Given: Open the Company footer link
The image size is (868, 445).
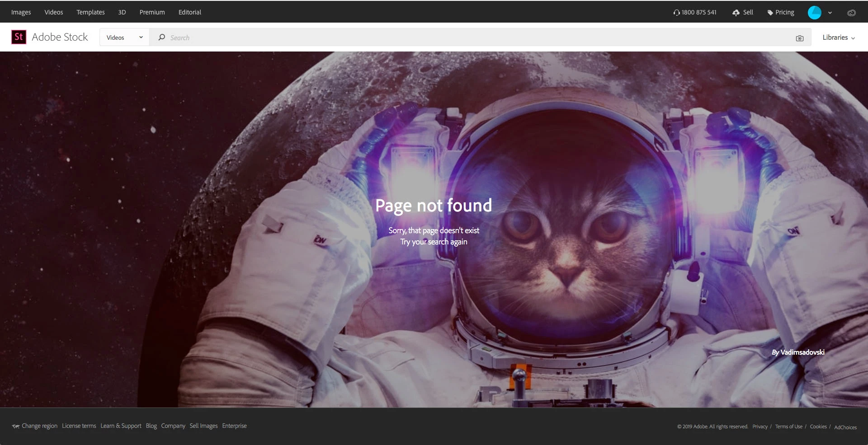Looking at the screenshot, I should click(173, 426).
